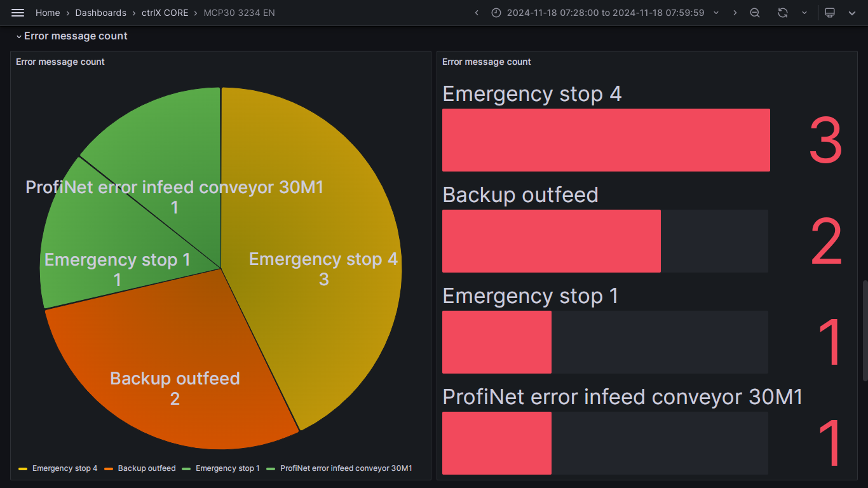
Task: Open the refresh interval dropdown arrow
Action: coord(804,13)
